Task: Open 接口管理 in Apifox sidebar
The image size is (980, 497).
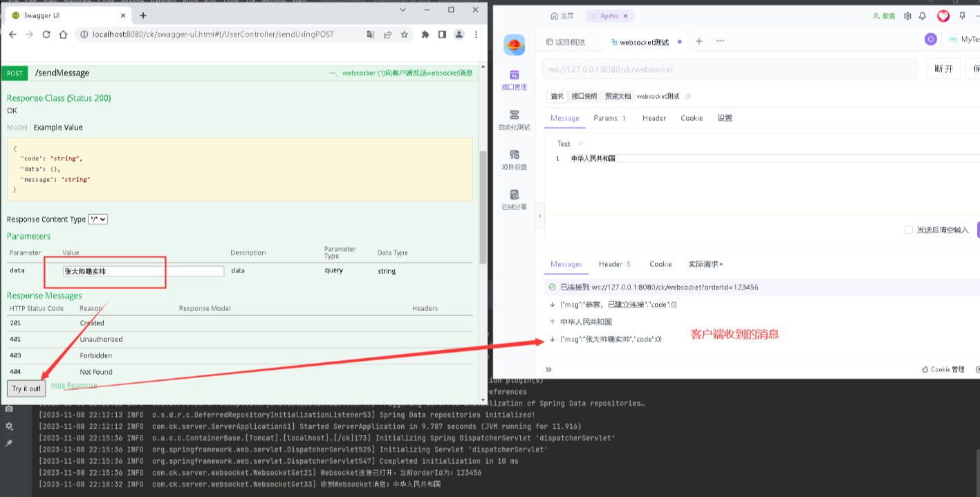Action: point(514,80)
